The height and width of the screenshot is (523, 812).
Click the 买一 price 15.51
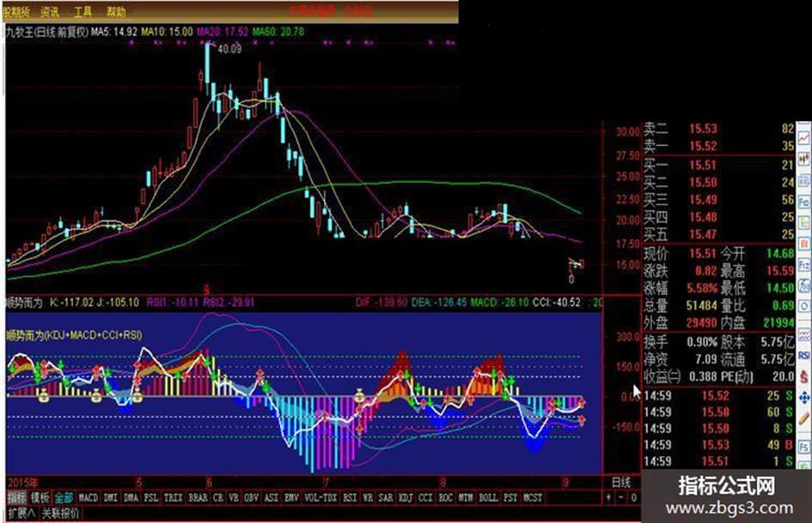tap(703, 165)
